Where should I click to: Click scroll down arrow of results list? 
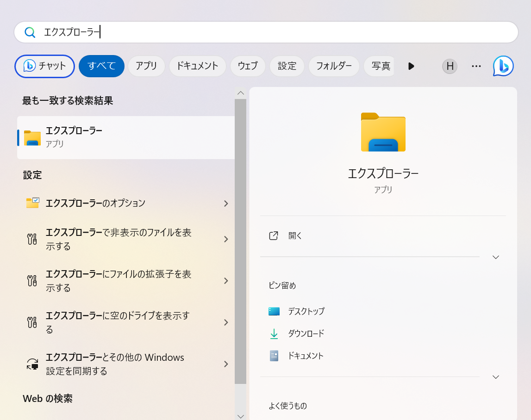point(240,416)
